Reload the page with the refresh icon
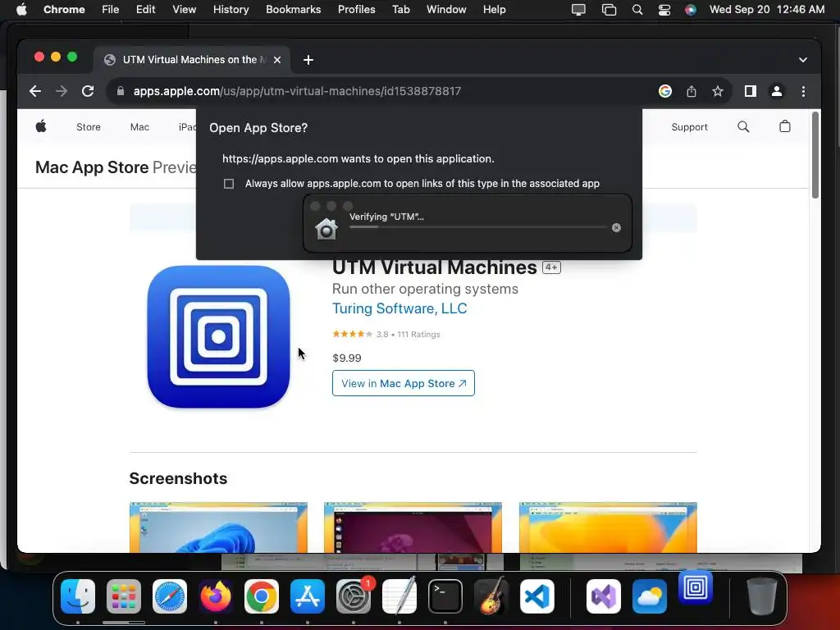840x630 pixels. coord(88,91)
